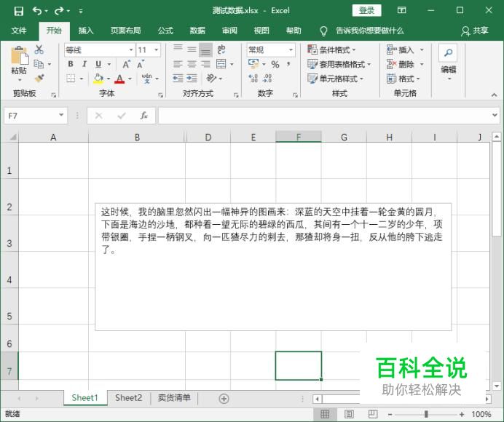
Task: Toggle bold formatting
Action: [x=71, y=64]
